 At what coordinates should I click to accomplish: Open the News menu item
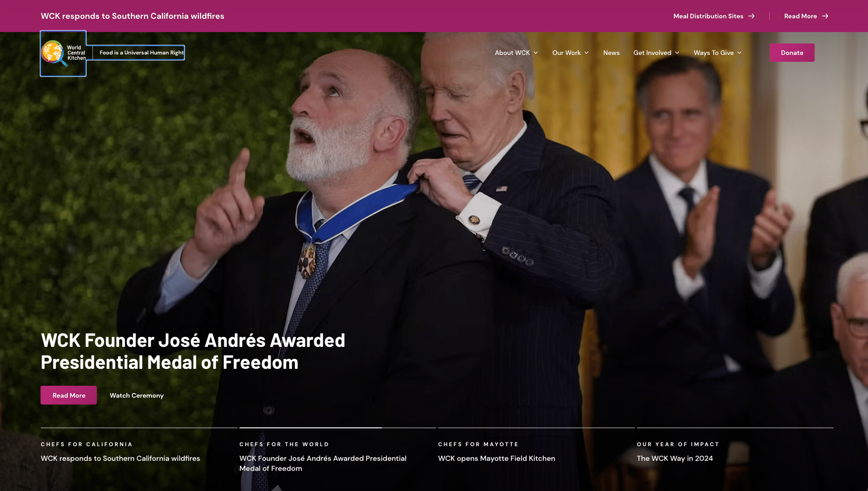click(x=611, y=53)
